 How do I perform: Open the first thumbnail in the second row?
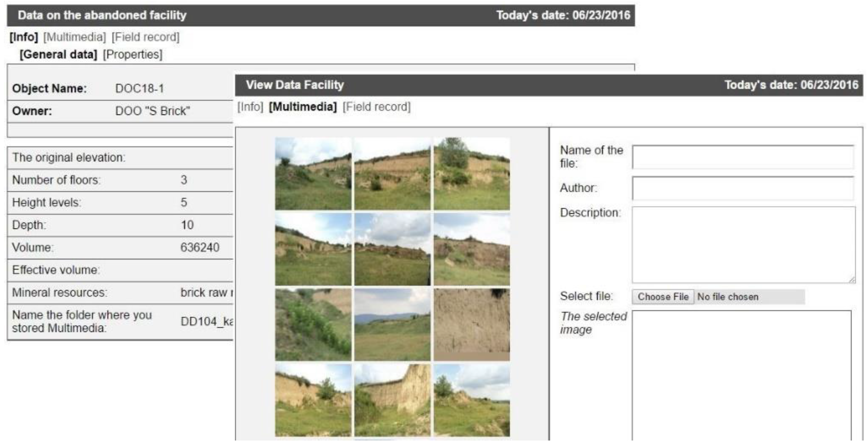(x=313, y=249)
